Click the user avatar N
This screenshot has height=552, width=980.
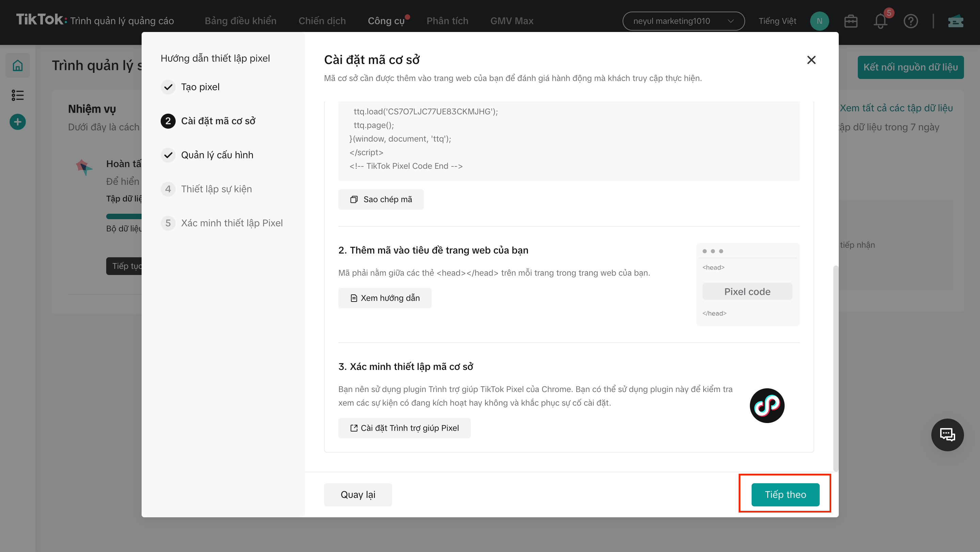point(819,21)
